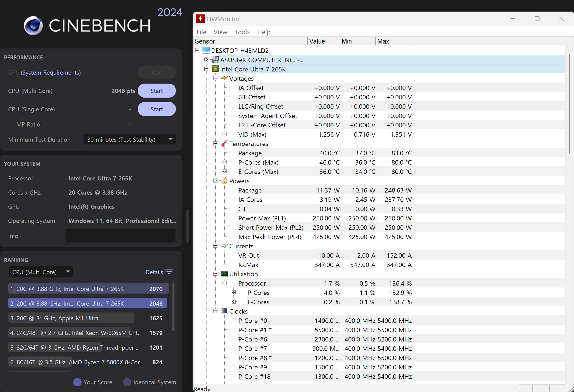Select ranking entry with score 2070
The height and width of the screenshot is (392, 574).
click(88, 289)
